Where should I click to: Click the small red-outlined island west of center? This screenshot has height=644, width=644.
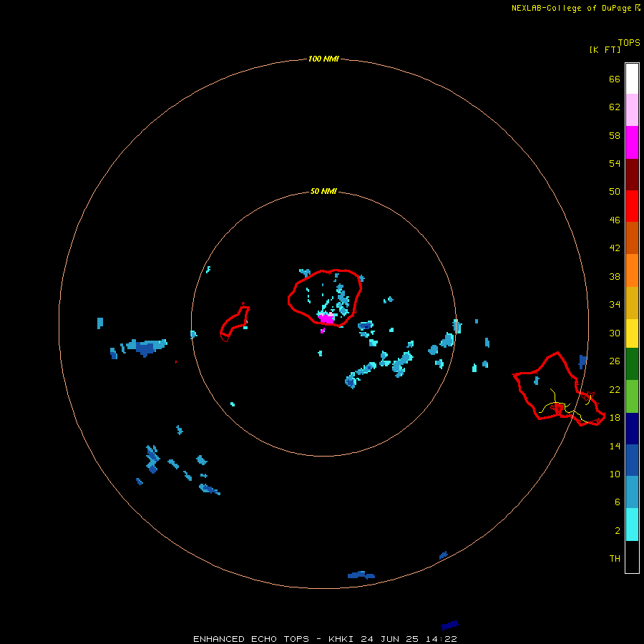[x=235, y=323]
